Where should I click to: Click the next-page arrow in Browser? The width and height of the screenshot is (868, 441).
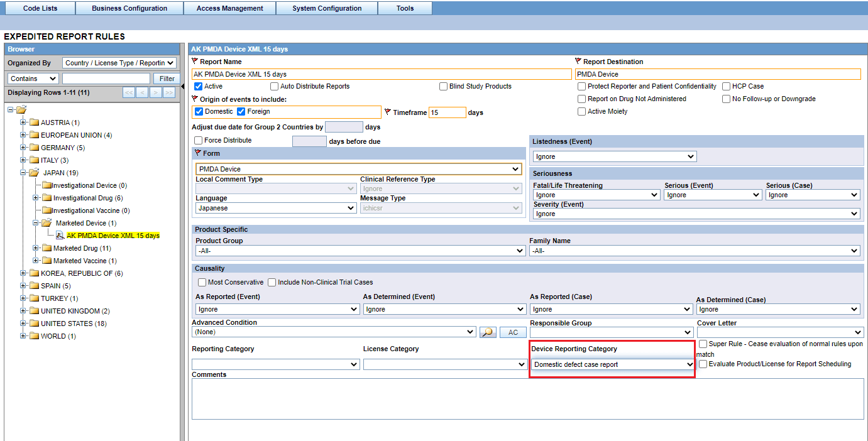point(156,92)
